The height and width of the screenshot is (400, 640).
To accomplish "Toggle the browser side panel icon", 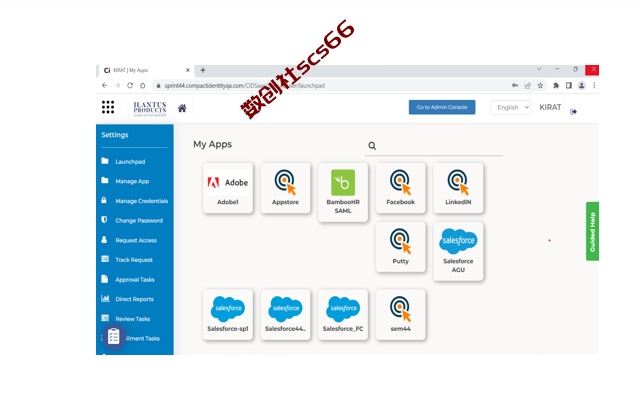I will [x=569, y=85].
